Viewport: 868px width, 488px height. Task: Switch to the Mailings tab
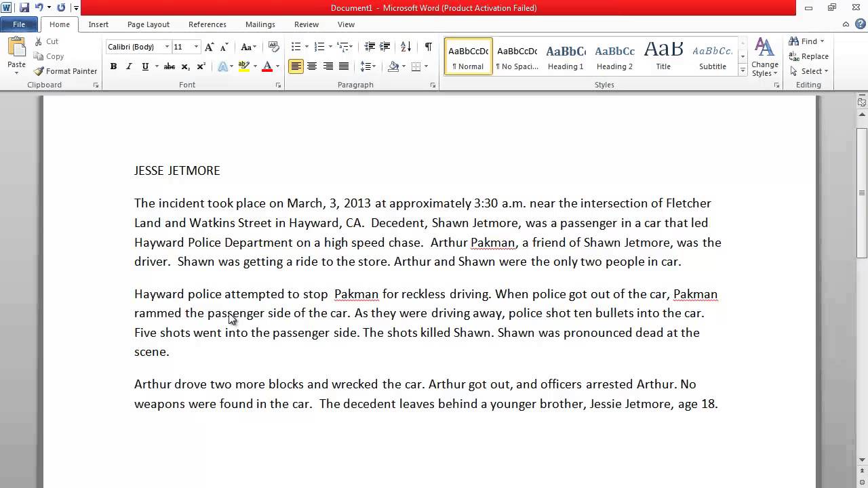[x=260, y=24]
